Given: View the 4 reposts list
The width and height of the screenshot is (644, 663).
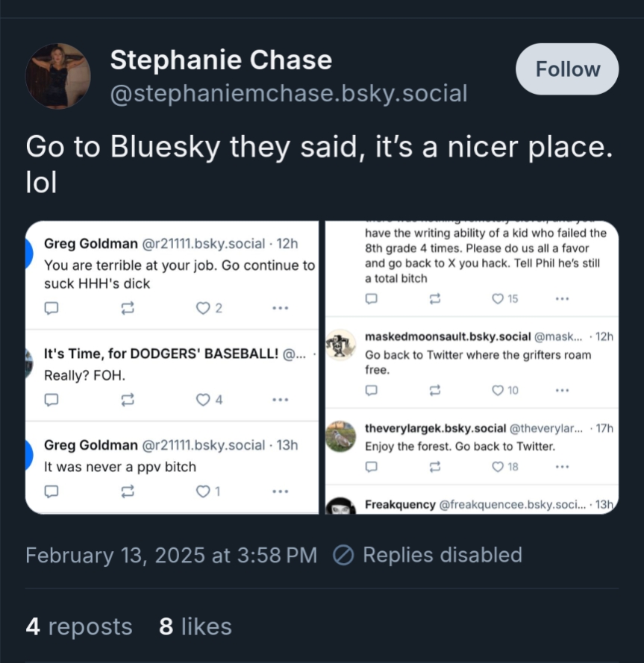Looking at the screenshot, I should click(78, 626).
